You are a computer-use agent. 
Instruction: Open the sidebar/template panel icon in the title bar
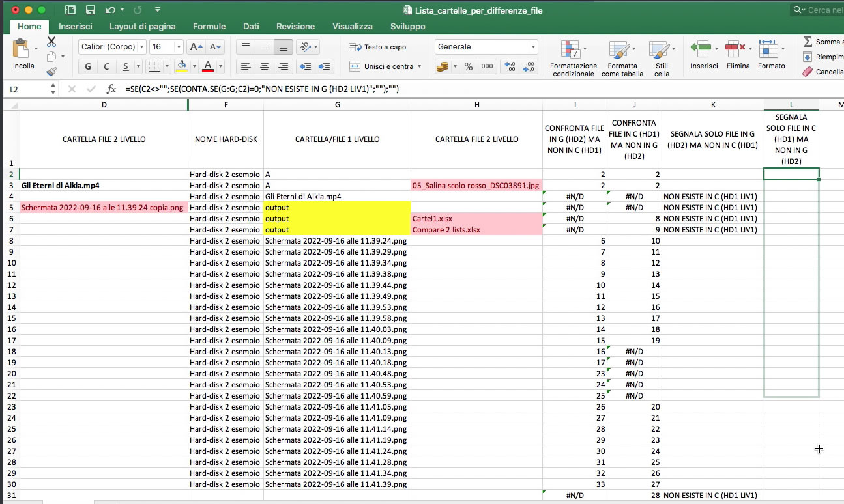70,10
